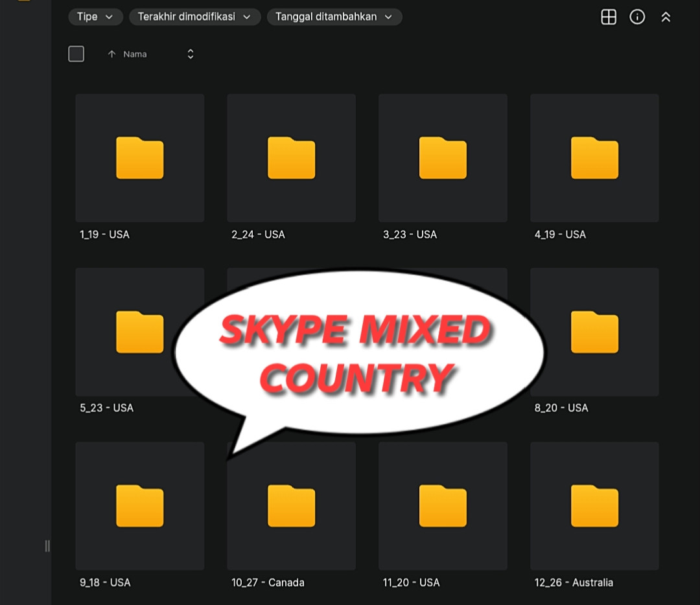Open the 12_26 - Australia folder icon
Screen dimensions: 700x605
tap(594, 506)
